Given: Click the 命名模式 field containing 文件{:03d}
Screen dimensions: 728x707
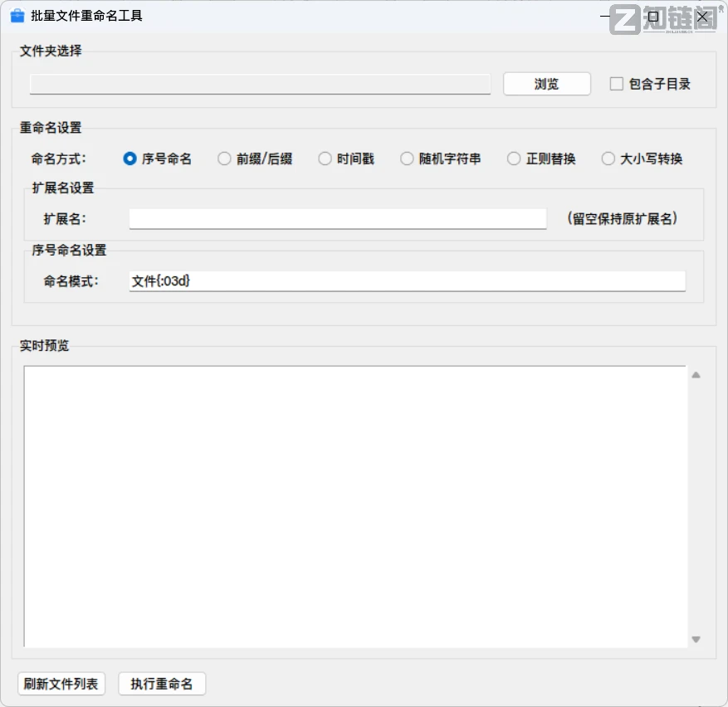Looking at the screenshot, I should pyautogui.click(x=407, y=280).
